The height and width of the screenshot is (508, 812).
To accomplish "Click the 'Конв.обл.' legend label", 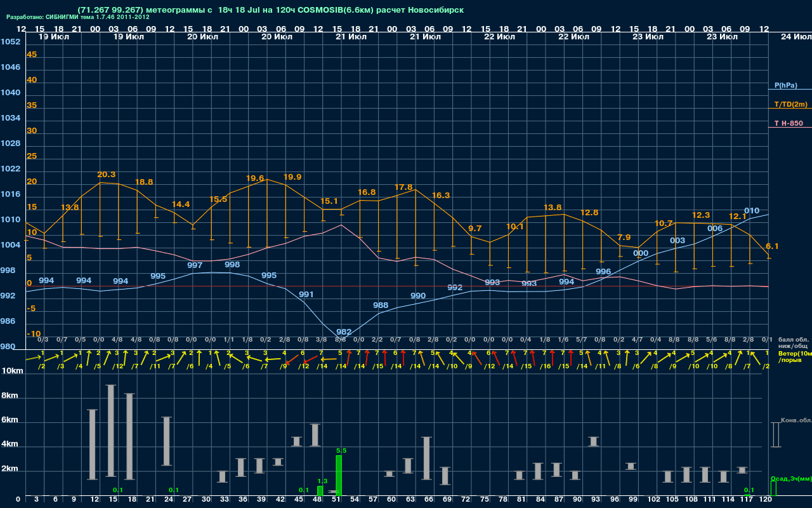I will tap(796, 420).
